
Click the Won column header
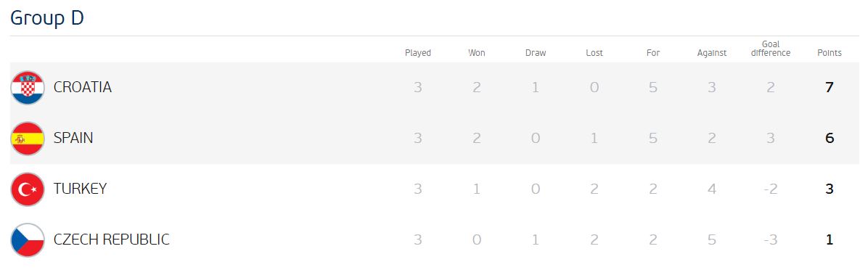tap(477, 53)
